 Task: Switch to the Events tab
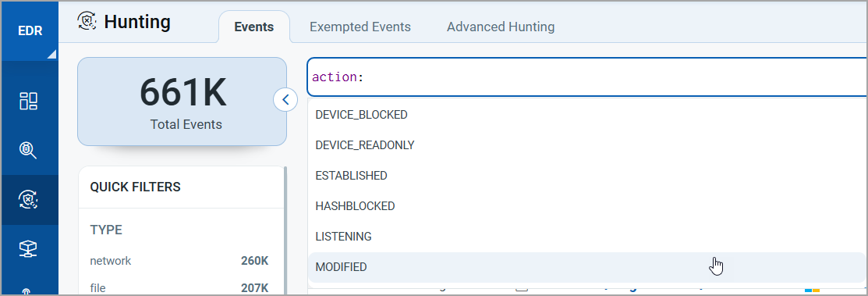pyautogui.click(x=254, y=27)
